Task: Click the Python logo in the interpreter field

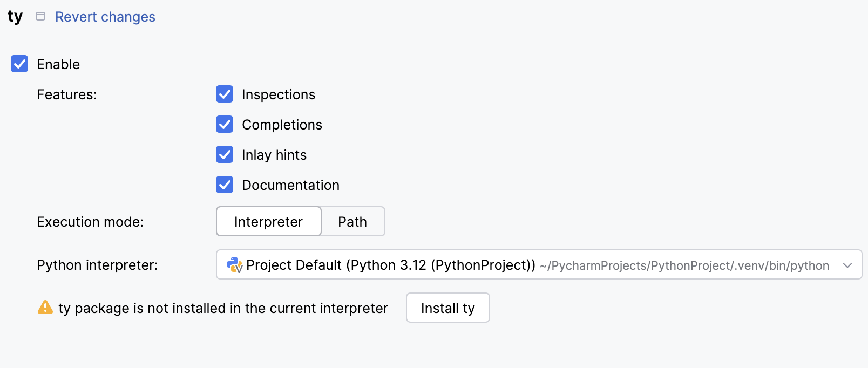Action: [x=234, y=265]
